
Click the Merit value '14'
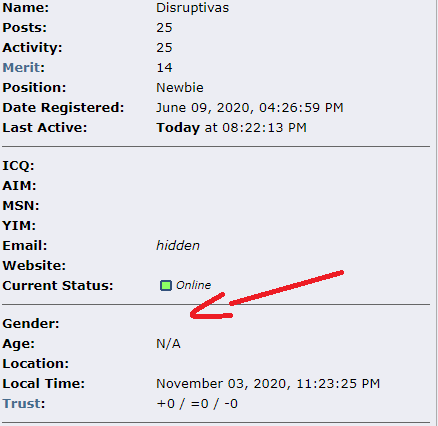point(164,68)
